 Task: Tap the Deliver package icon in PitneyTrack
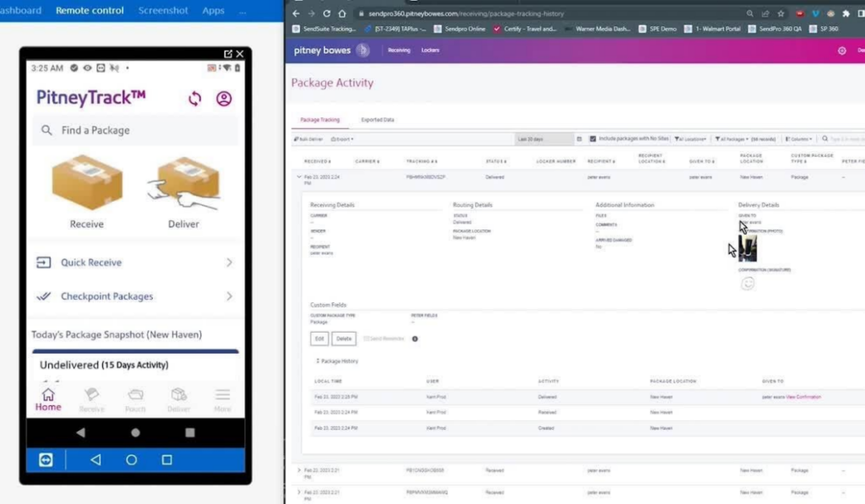[x=186, y=184]
